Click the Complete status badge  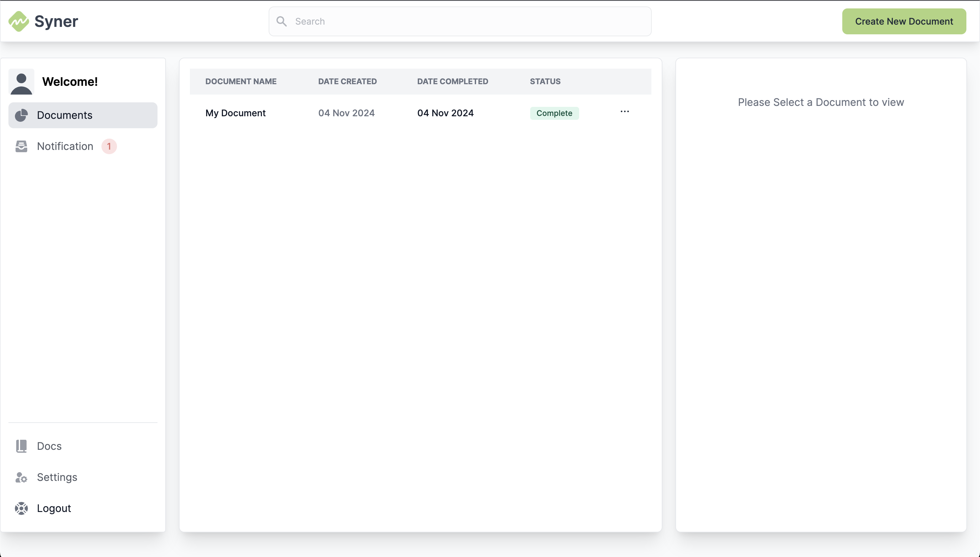click(x=554, y=113)
